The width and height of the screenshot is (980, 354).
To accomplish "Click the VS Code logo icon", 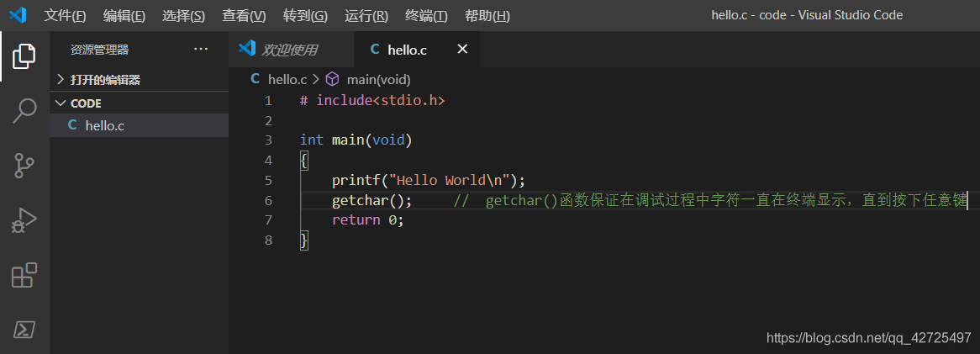I will tap(18, 15).
